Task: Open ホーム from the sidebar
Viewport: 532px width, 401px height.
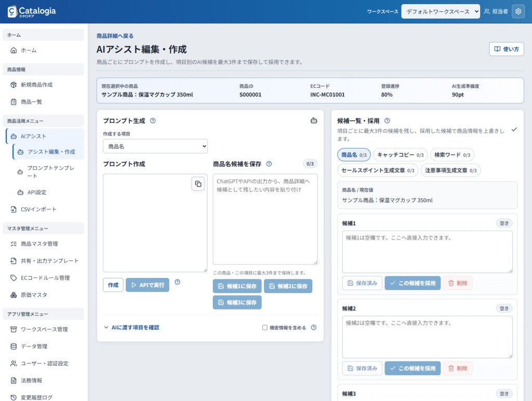Action: 44,50
